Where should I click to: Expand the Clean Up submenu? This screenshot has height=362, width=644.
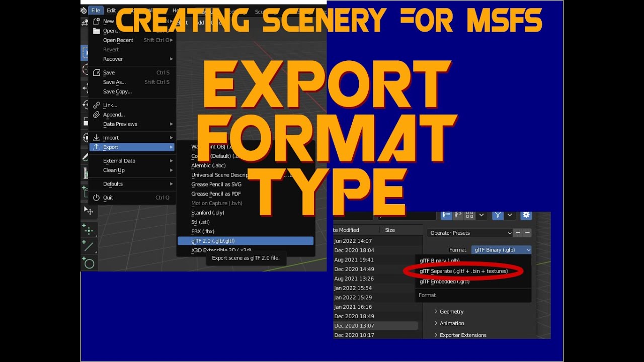(x=133, y=170)
